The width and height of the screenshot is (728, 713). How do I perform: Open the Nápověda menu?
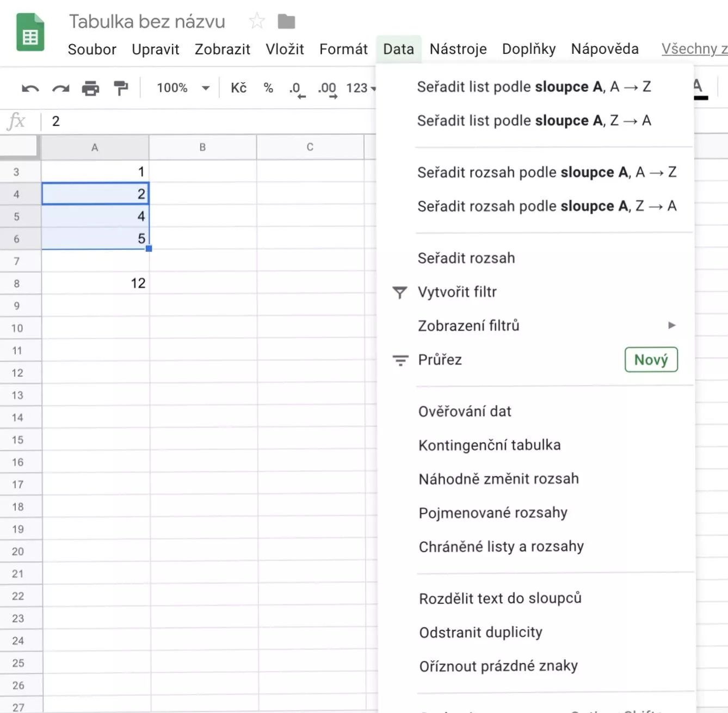604,49
